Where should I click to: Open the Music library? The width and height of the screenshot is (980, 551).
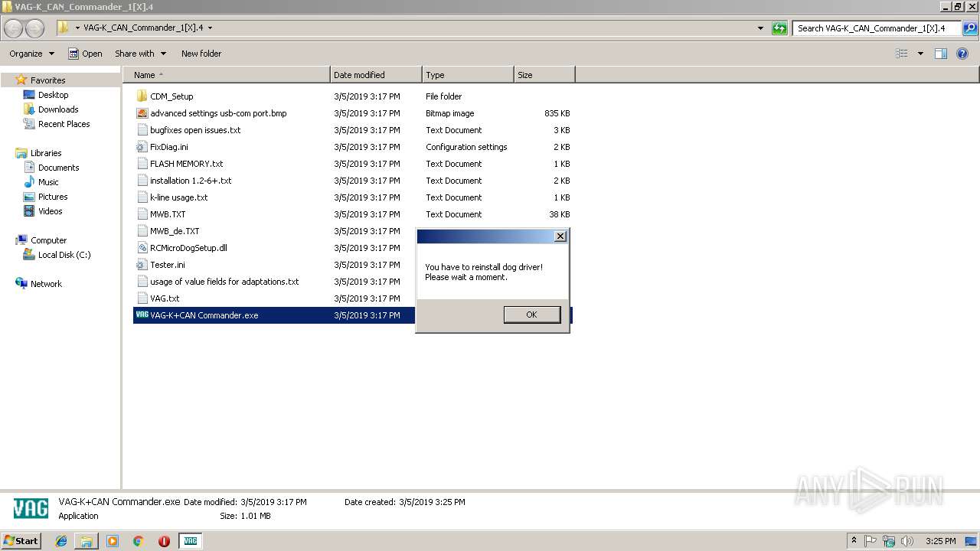coord(48,182)
